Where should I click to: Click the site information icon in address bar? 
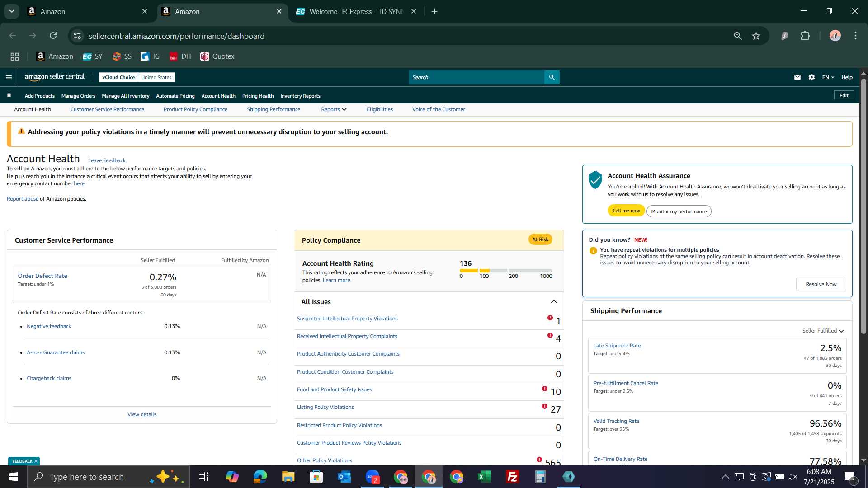tap(77, 36)
